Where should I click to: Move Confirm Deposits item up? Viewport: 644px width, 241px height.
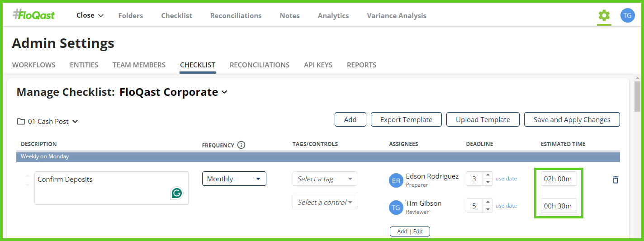pyautogui.click(x=28, y=175)
